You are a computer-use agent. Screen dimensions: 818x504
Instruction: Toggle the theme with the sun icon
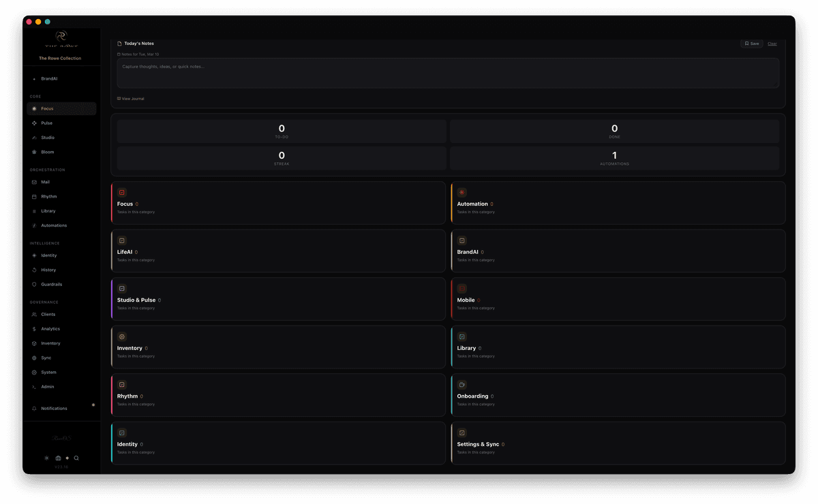[x=46, y=458]
